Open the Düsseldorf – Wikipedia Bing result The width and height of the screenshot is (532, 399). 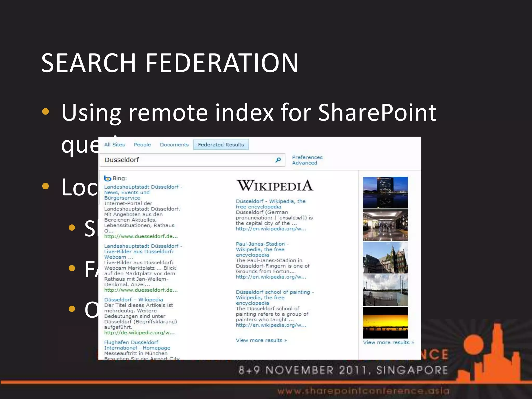click(134, 300)
